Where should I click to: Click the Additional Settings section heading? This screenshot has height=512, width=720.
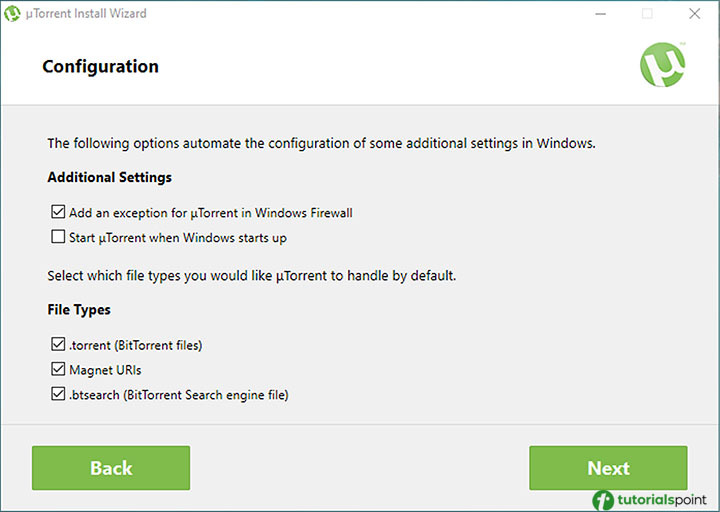pos(109,177)
